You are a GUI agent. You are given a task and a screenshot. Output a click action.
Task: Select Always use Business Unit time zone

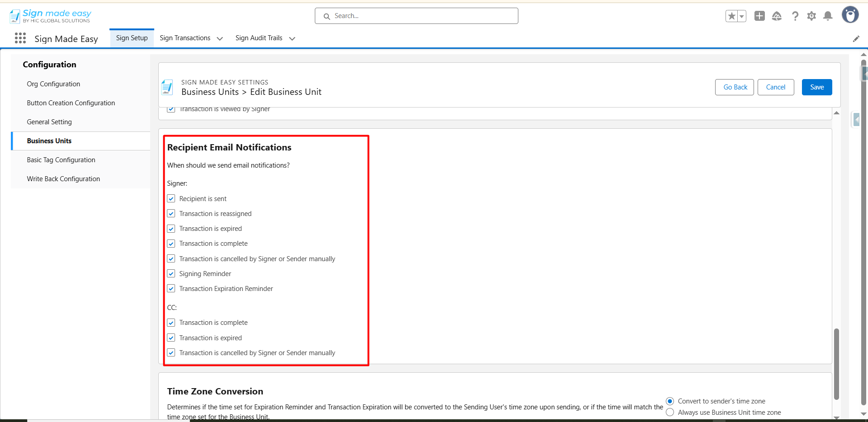click(x=670, y=413)
